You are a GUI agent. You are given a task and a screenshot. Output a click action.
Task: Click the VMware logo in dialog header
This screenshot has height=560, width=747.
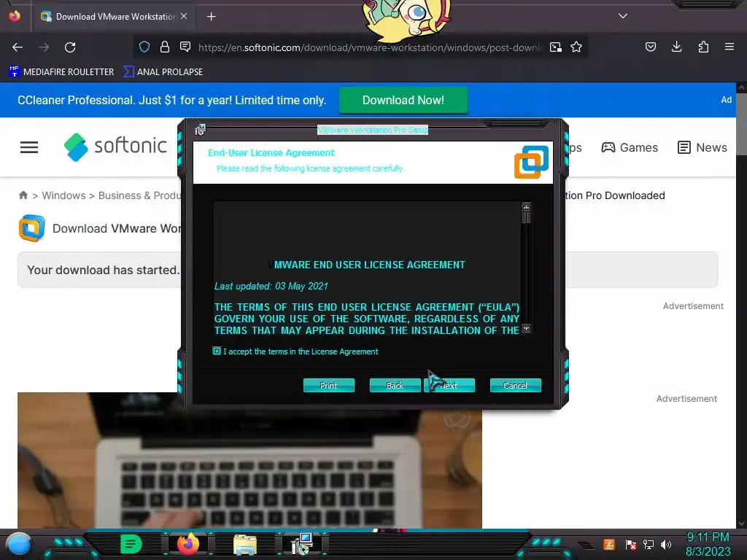click(531, 163)
